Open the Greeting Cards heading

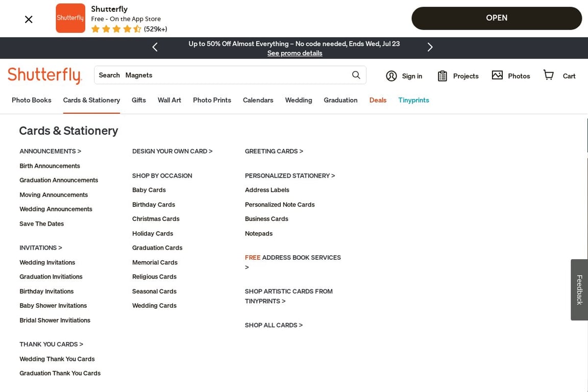pyautogui.click(x=274, y=151)
